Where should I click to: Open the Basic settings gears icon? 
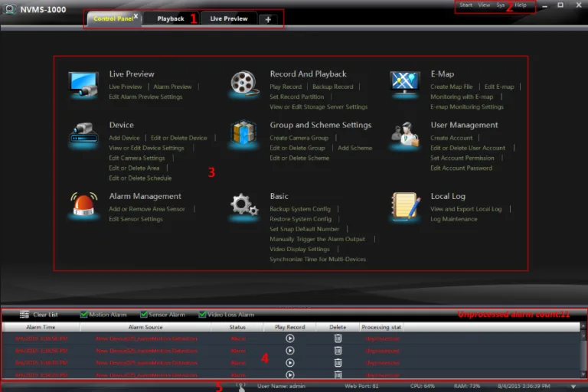[243, 205]
